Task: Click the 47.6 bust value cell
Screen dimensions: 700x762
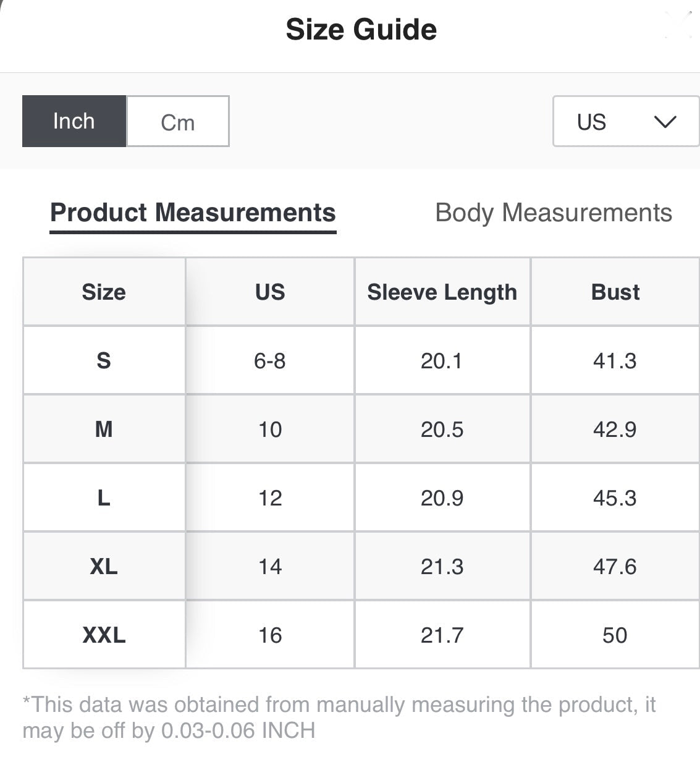Action: coord(615,566)
